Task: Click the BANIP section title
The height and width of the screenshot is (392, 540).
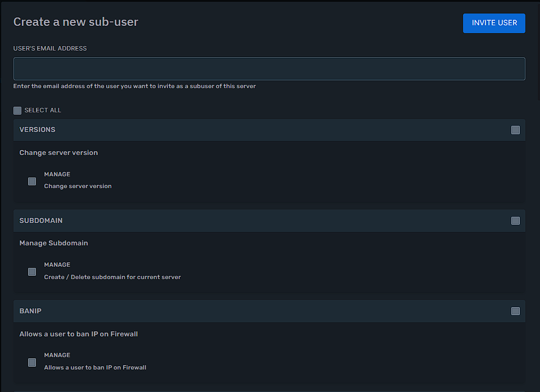Action: pyautogui.click(x=30, y=311)
